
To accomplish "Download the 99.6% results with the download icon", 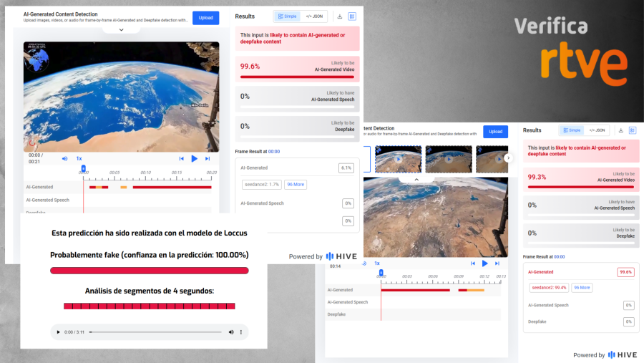I will (340, 16).
